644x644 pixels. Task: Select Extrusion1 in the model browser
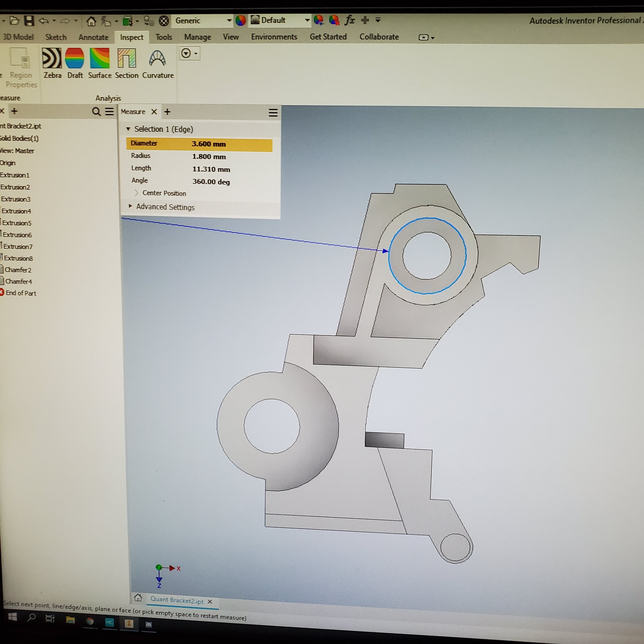coord(15,175)
